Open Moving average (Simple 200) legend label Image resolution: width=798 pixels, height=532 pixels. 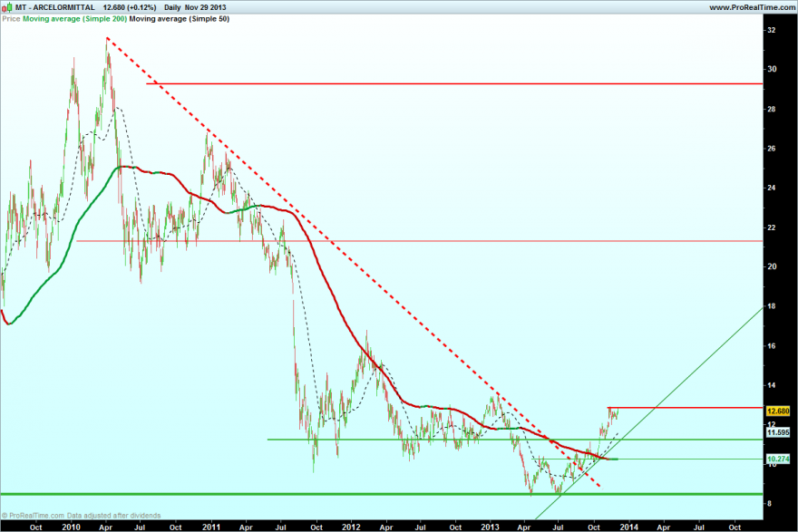pos(74,19)
